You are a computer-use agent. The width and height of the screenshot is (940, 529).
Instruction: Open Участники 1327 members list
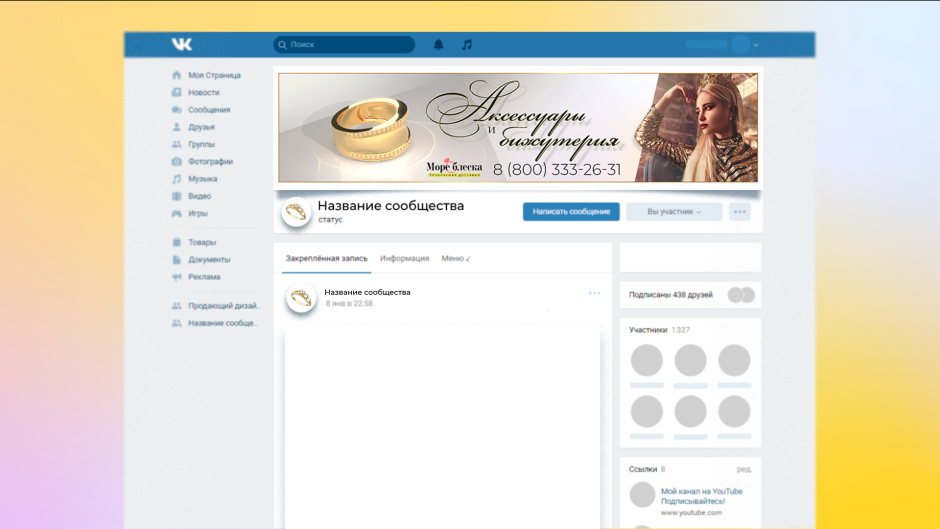pos(659,330)
